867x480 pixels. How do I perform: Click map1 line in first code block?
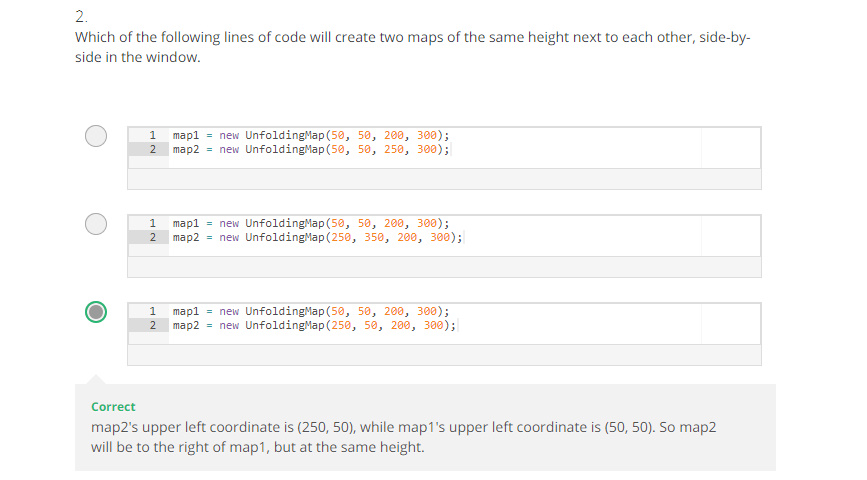click(x=310, y=135)
